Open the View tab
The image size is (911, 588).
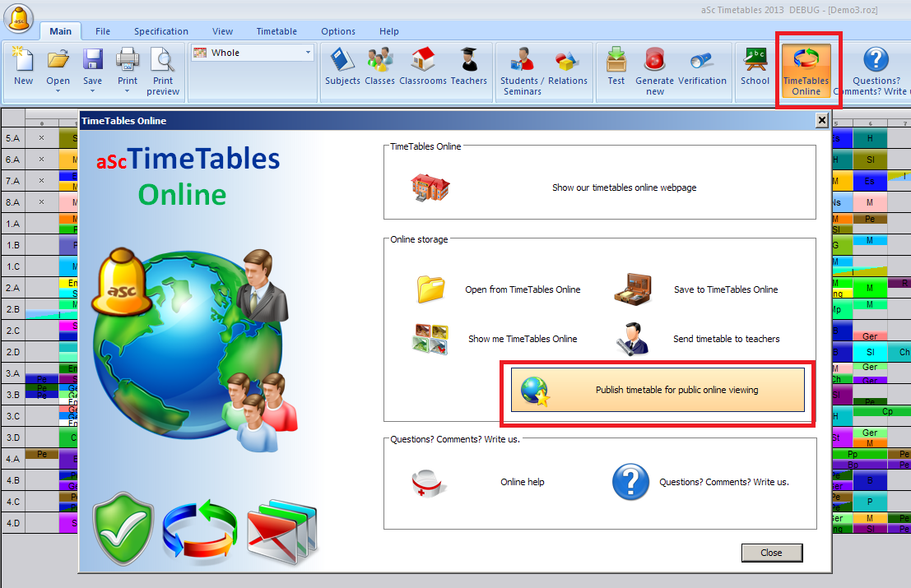pyautogui.click(x=222, y=31)
